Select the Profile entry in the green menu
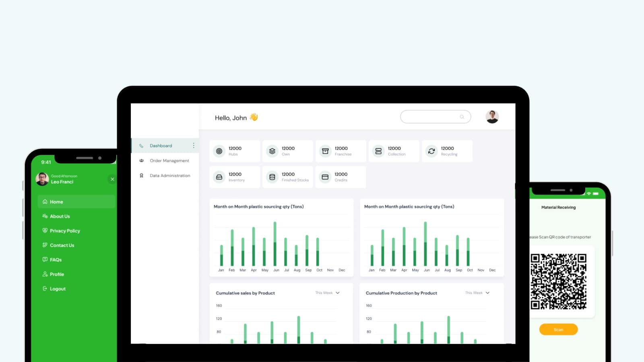The width and height of the screenshot is (644, 362). click(x=56, y=274)
